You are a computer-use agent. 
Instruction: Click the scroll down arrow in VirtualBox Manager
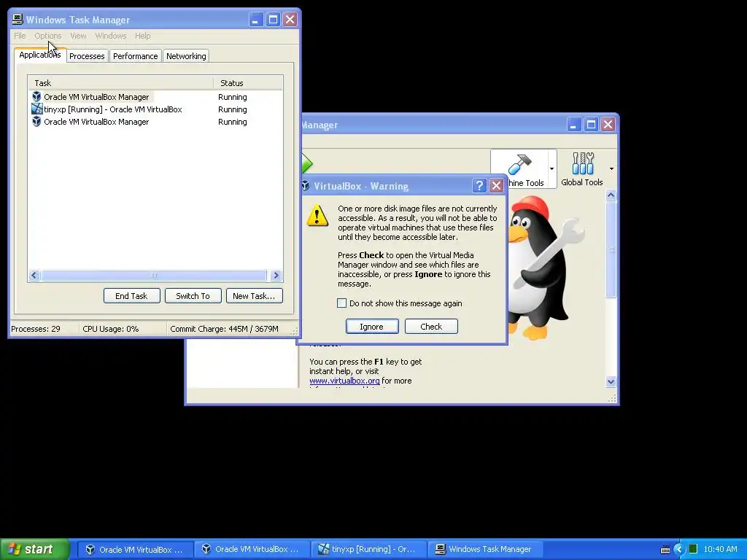click(x=611, y=381)
